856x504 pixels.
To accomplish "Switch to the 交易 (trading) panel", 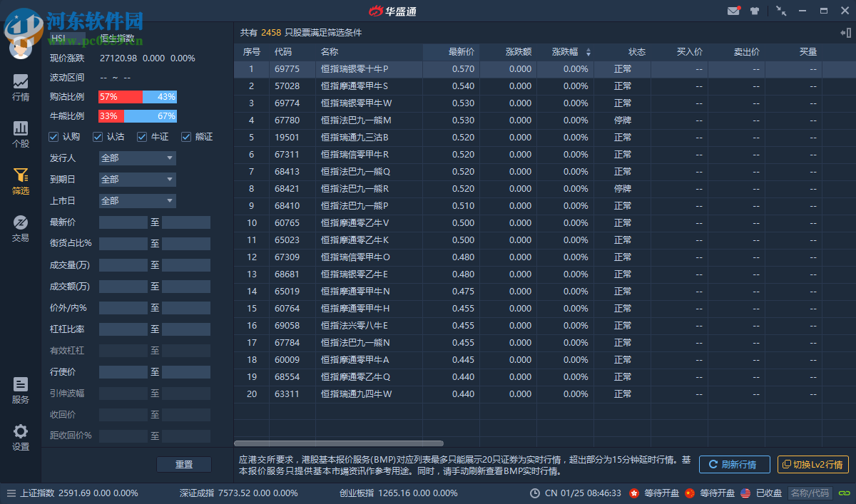I will coord(20,228).
